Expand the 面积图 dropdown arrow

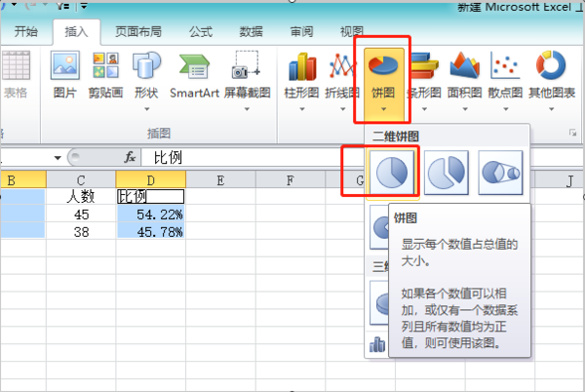tap(465, 109)
